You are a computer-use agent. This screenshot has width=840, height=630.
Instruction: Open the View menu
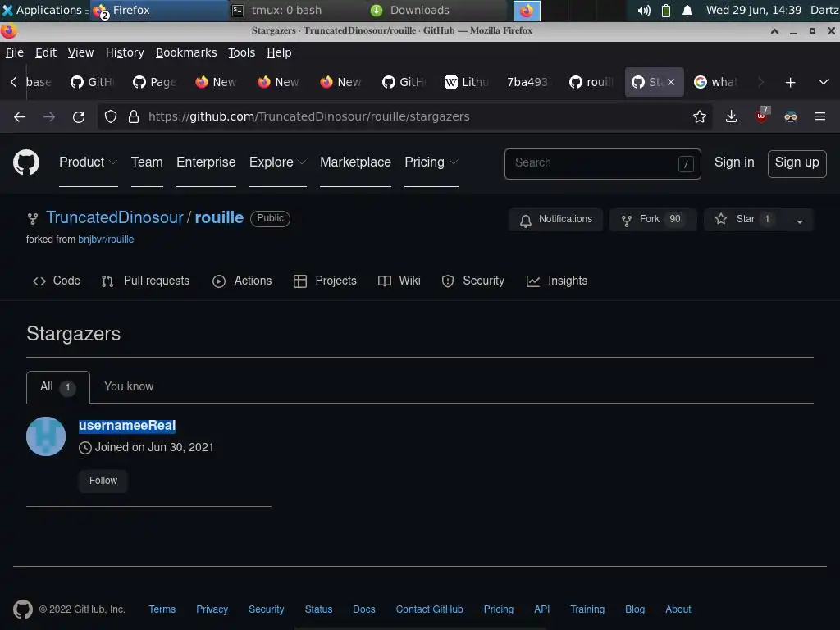80,52
